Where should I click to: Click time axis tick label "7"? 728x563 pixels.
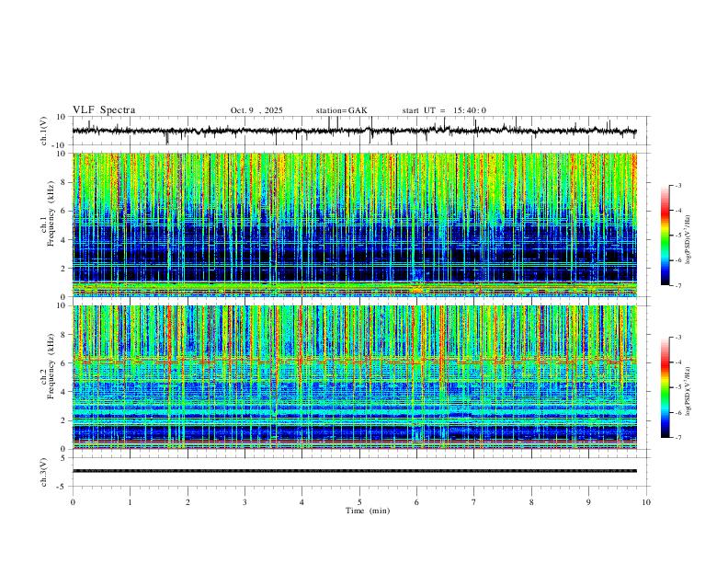click(x=474, y=502)
